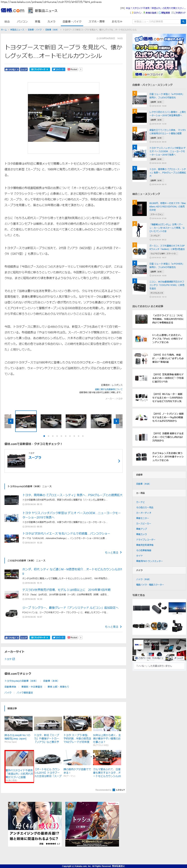Click シェア in the Facebook page widget
The width and height of the screenshot is (187, 868).
click(179, 658)
